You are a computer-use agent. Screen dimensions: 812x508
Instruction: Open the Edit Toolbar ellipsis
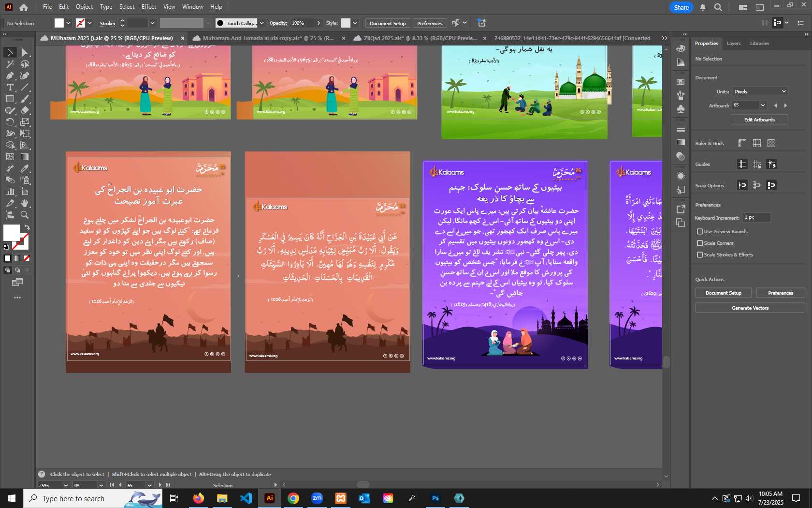[17, 298]
